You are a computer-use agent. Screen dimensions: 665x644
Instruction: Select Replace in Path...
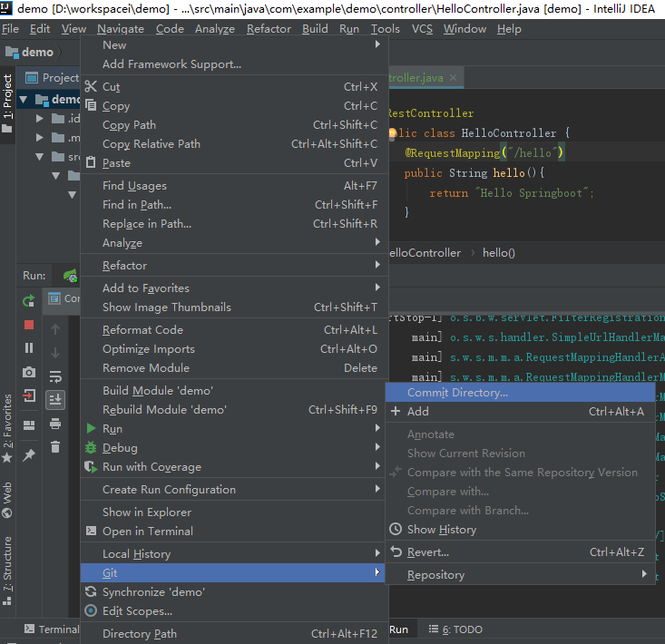coord(235,224)
